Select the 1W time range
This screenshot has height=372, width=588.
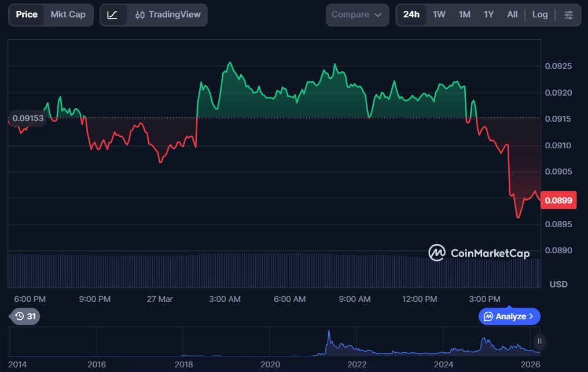pyautogui.click(x=439, y=14)
